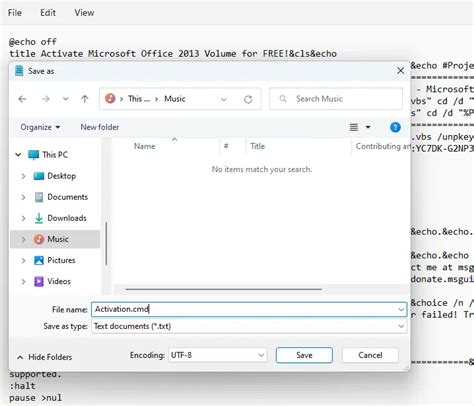The height and width of the screenshot is (406, 474).
Task: Select Music in the navigation pane
Action: pos(58,239)
